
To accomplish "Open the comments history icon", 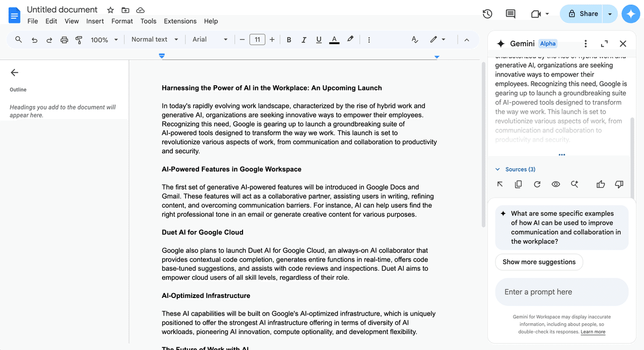I will (510, 14).
